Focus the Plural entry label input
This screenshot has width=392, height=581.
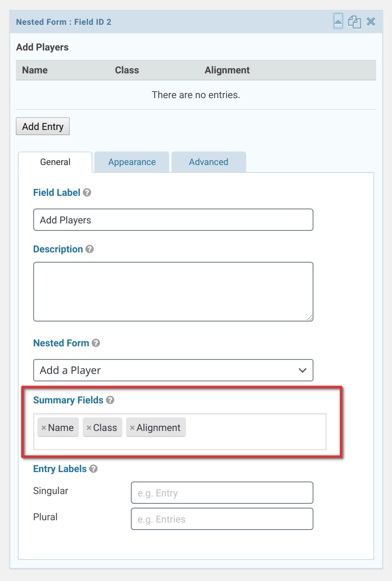pos(222,519)
